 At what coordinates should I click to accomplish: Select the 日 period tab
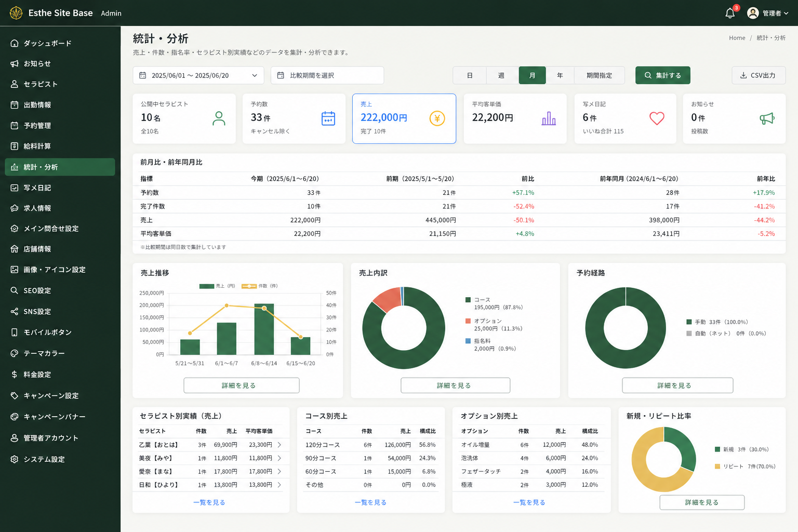point(470,75)
